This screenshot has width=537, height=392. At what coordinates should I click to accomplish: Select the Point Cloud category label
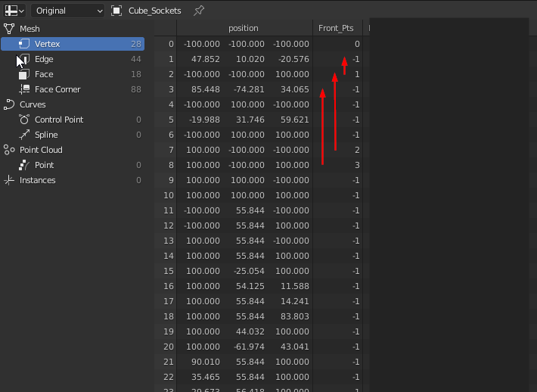[x=41, y=150]
